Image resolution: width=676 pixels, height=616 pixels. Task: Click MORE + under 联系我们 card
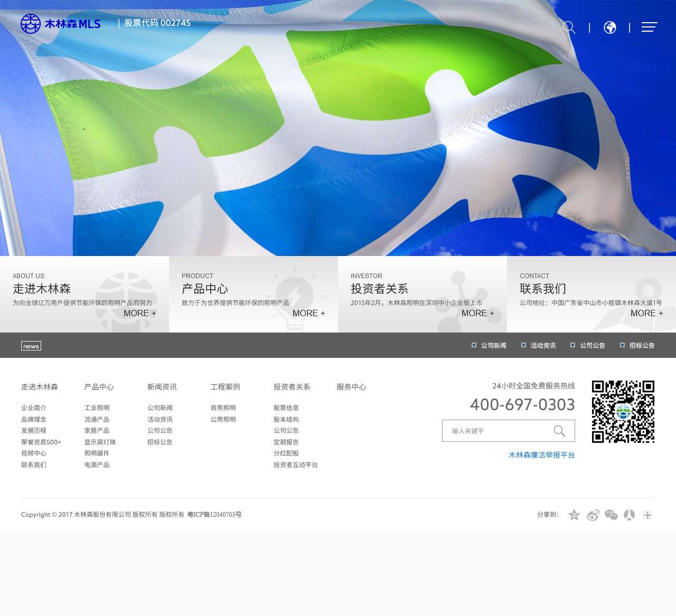[x=647, y=313]
